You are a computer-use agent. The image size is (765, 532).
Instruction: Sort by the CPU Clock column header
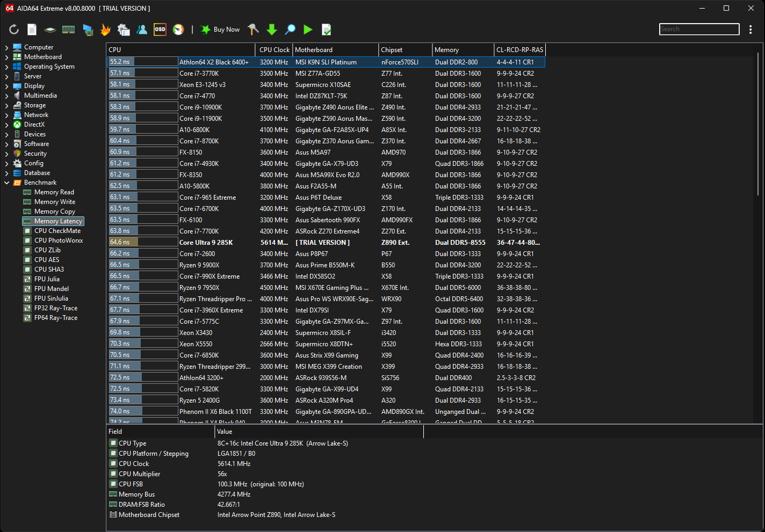274,50
